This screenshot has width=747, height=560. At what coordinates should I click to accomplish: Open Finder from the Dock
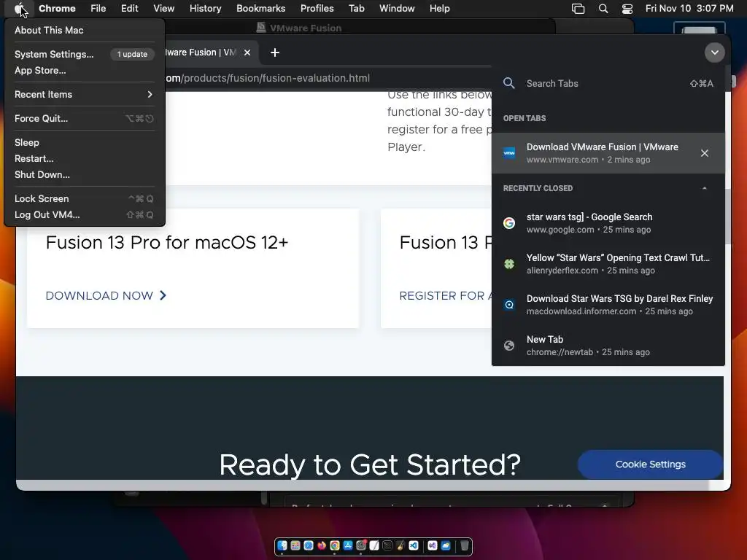[x=282, y=545]
